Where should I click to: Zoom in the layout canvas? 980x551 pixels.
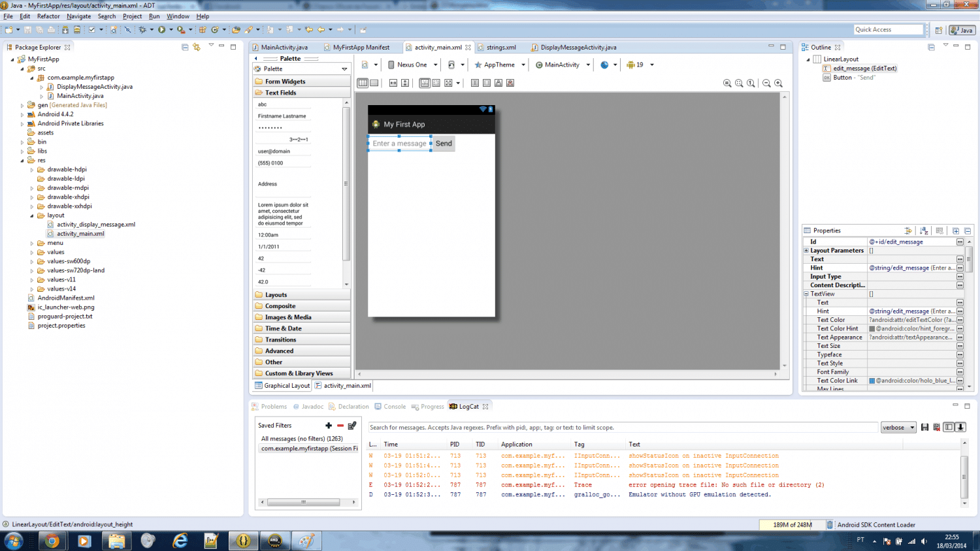coord(778,83)
